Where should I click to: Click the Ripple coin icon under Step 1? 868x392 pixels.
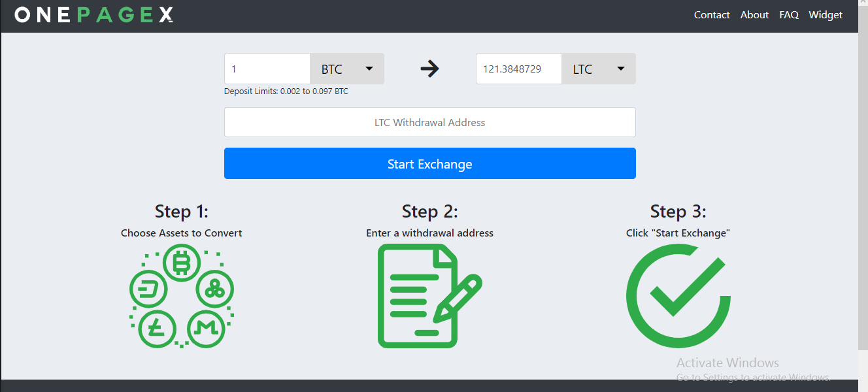click(214, 288)
